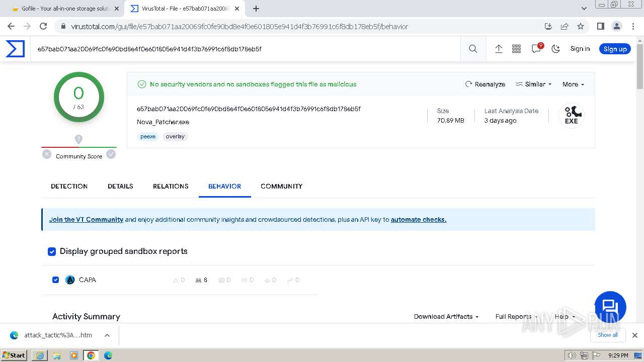Switch to the DETAILS tab
Viewport: 644px width, 362px height.
[120, 186]
